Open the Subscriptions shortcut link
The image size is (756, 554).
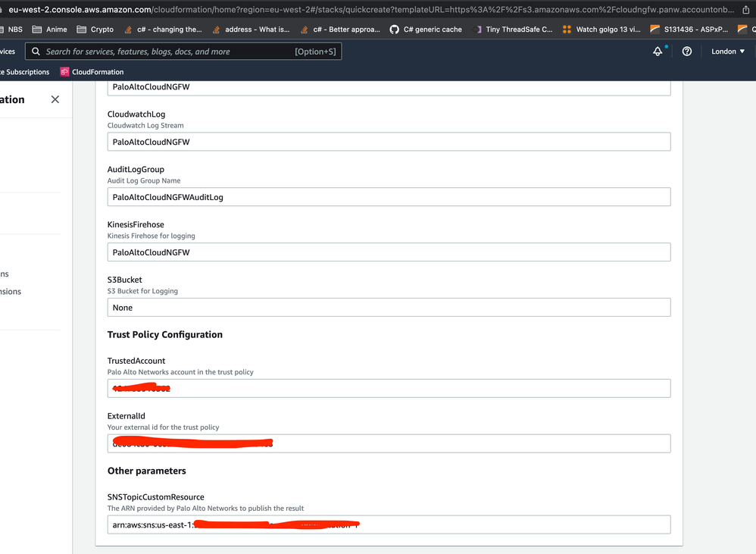tap(24, 72)
